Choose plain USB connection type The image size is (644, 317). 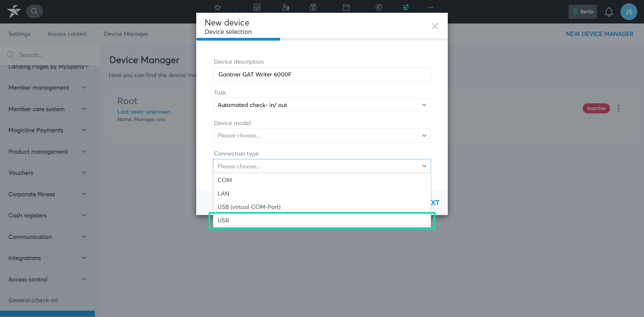322,220
